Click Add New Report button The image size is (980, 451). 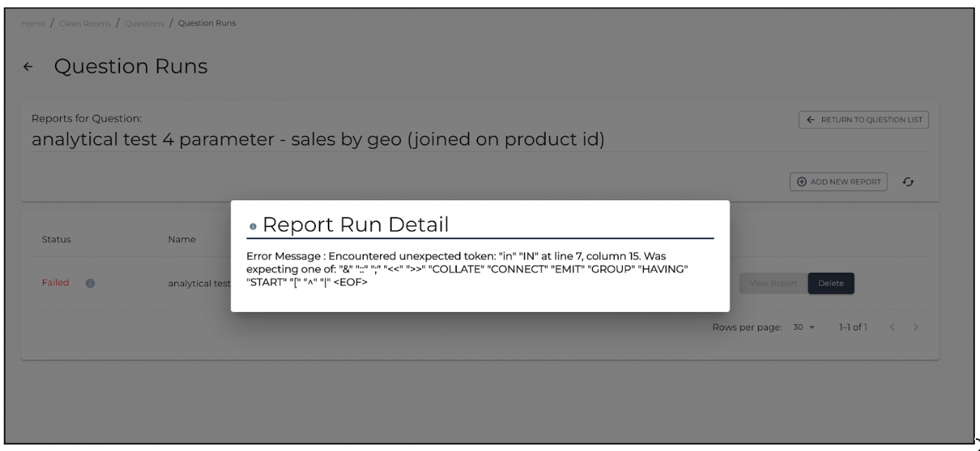point(838,182)
